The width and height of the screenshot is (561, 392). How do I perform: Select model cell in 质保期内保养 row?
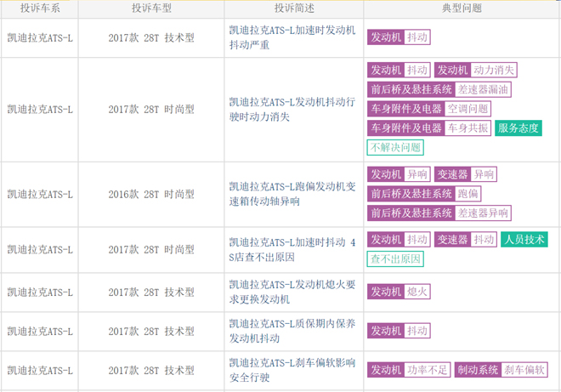[151, 331]
